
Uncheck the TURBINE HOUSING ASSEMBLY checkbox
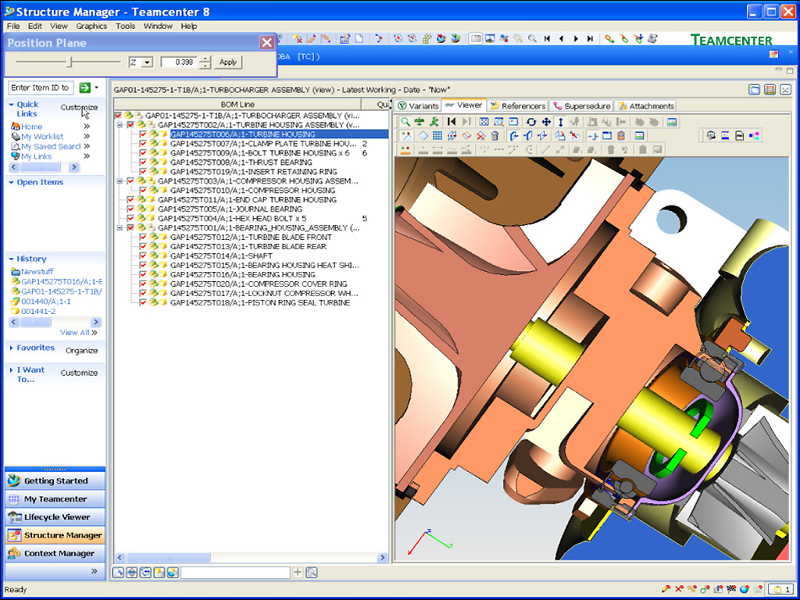click(x=131, y=125)
